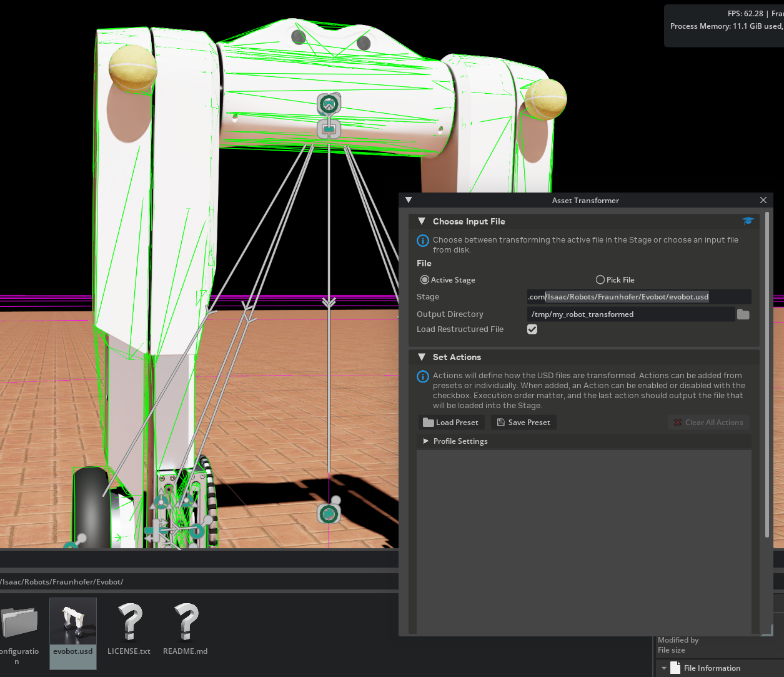This screenshot has width=784, height=677.
Task: Uncheck the Load Restructured File checkbox
Action: pos(532,329)
